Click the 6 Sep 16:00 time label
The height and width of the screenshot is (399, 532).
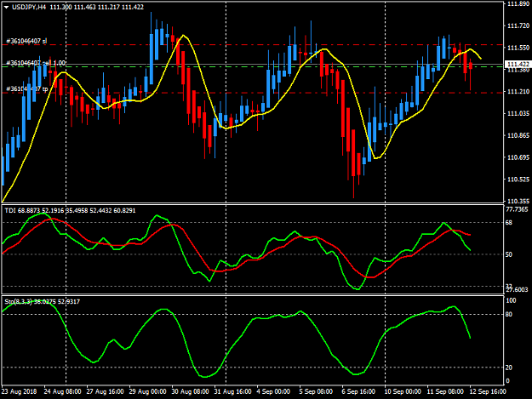(358, 391)
